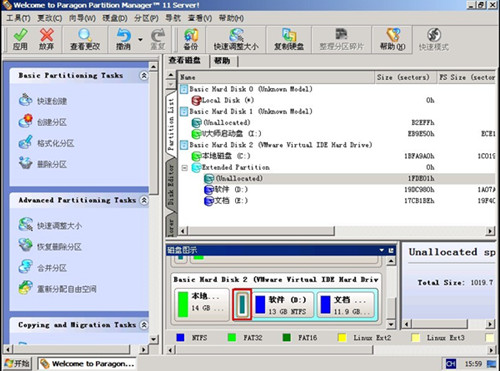The width and height of the screenshot is (500, 371).
Task: Collapse the Extended Partition tree node
Action: coord(184,168)
